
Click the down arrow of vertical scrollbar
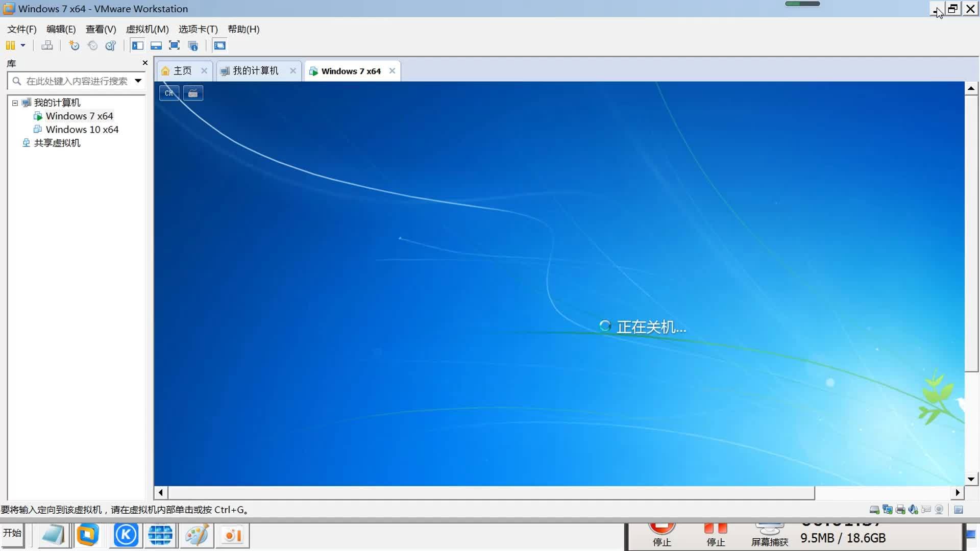pos(971,479)
